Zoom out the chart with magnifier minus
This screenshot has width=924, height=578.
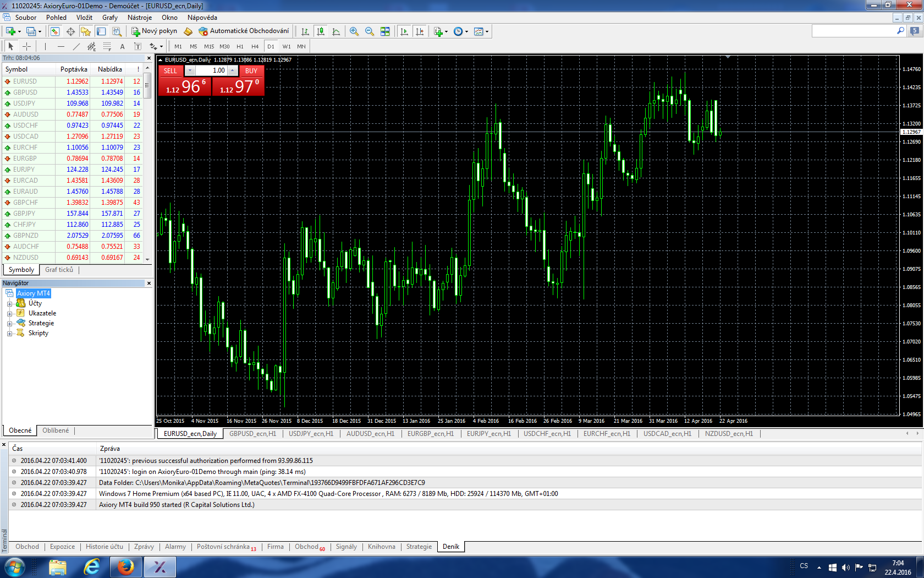coord(370,31)
